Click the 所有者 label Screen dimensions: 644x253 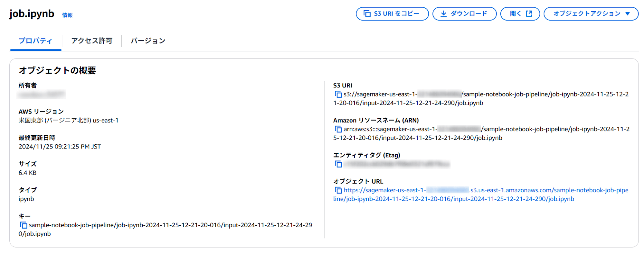[28, 86]
